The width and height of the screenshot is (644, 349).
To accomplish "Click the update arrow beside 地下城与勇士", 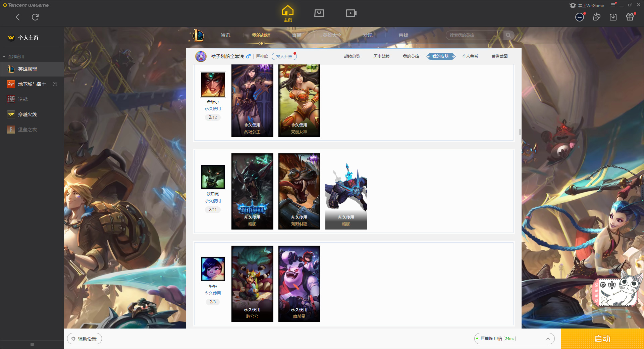I will point(55,84).
